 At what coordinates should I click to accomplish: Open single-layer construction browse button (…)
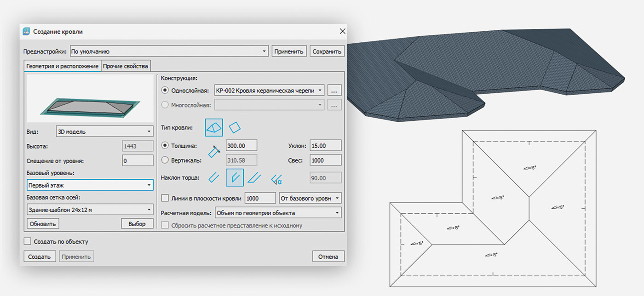(335, 91)
